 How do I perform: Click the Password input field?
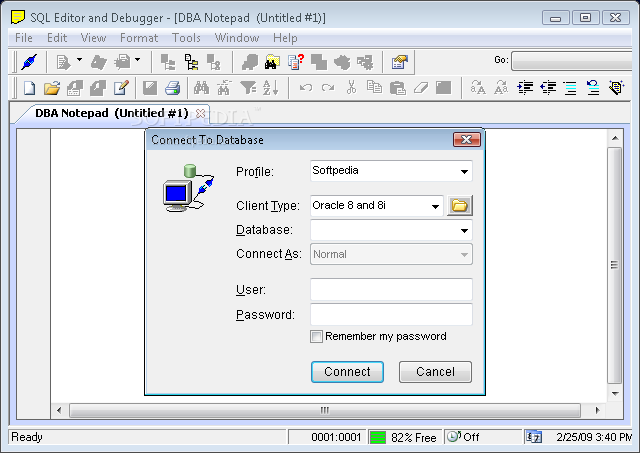click(391, 314)
